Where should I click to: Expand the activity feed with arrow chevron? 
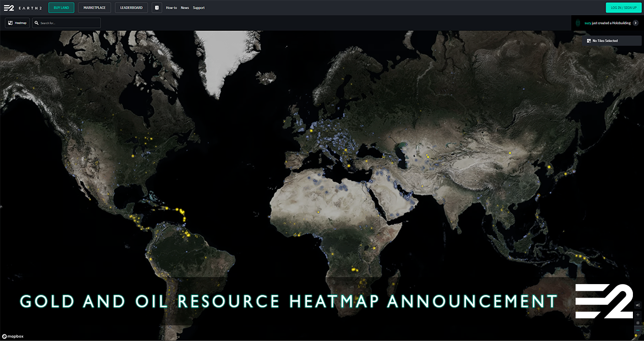click(x=635, y=23)
